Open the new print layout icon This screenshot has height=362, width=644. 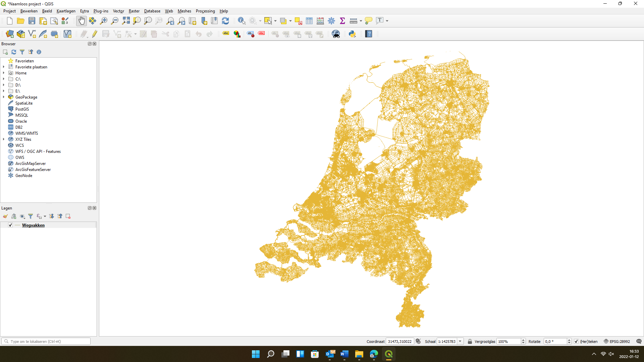(x=43, y=21)
